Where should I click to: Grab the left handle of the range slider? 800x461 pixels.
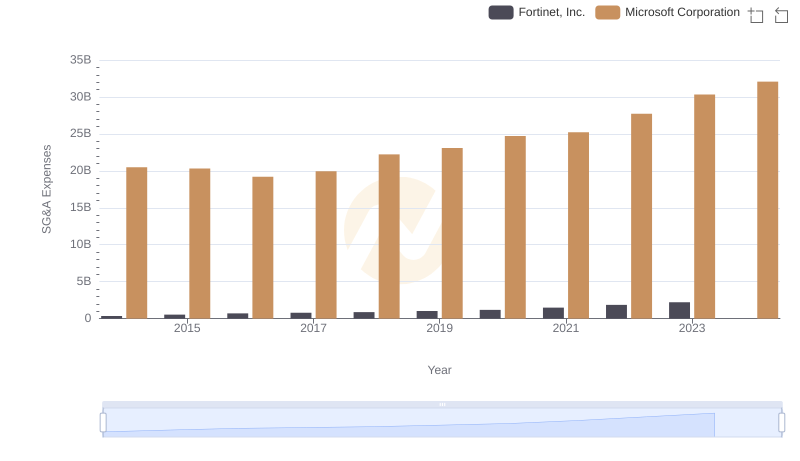(103, 423)
